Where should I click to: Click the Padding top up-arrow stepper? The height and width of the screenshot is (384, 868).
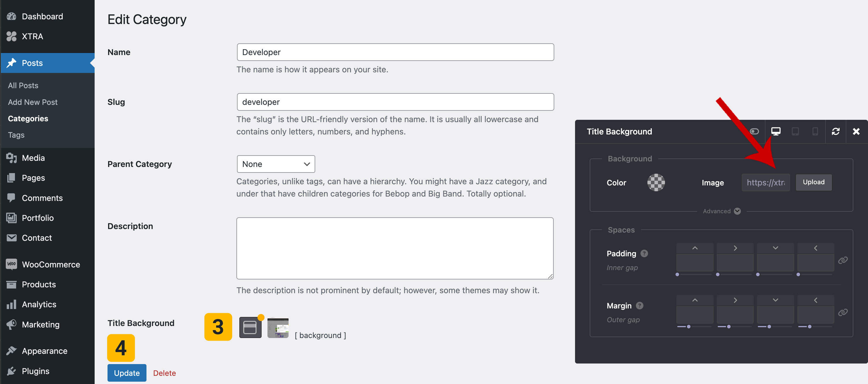[695, 248]
